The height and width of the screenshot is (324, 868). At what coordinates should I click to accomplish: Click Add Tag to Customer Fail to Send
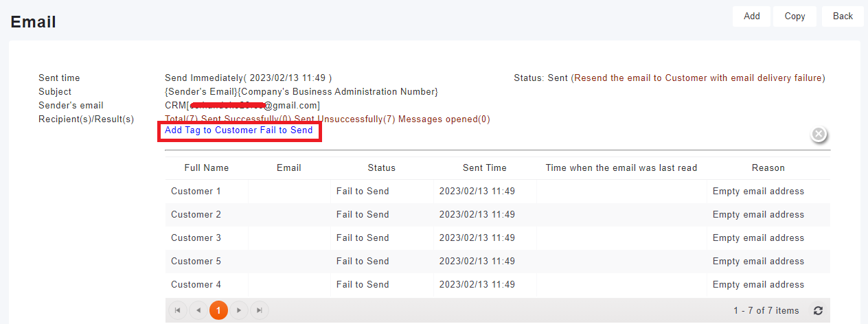click(239, 130)
